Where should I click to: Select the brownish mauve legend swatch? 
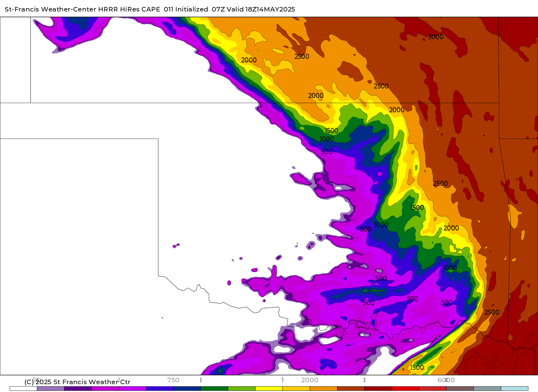[x=460, y=389]
